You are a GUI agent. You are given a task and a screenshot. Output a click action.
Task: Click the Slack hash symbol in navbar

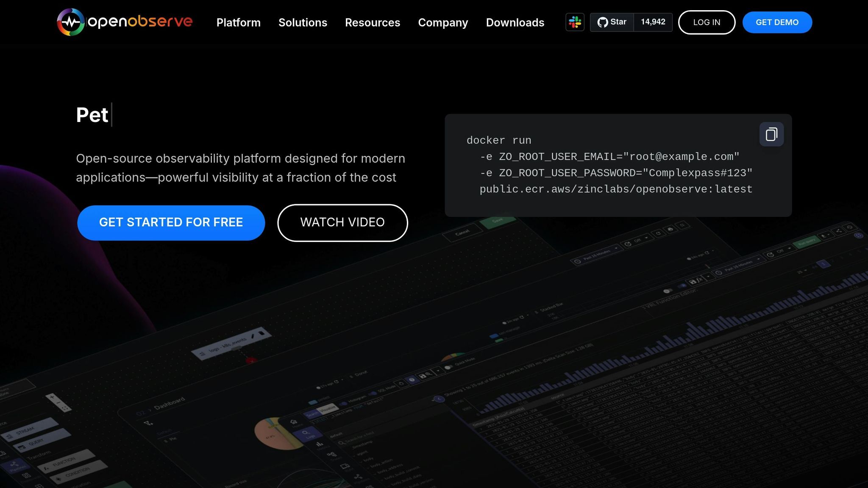pos(575,22)
